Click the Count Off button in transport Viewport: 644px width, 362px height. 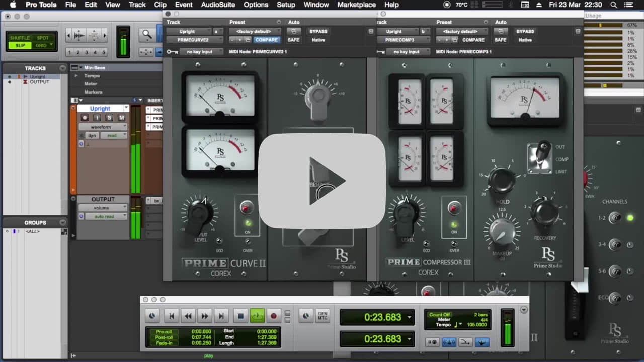[x=440, y=315]
